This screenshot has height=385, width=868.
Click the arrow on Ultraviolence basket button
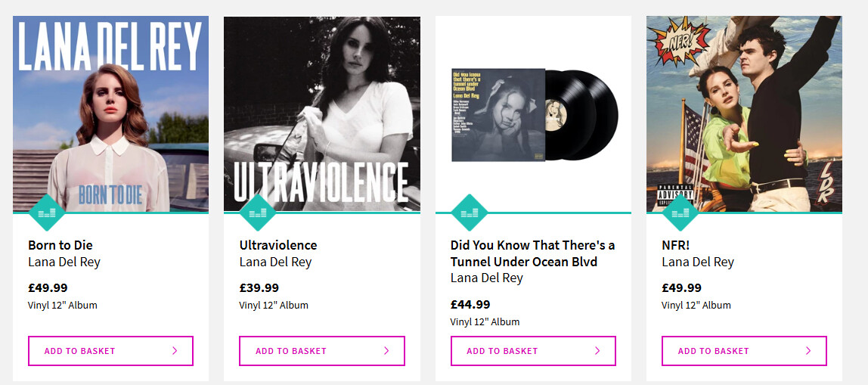click(x=386, y=351)
